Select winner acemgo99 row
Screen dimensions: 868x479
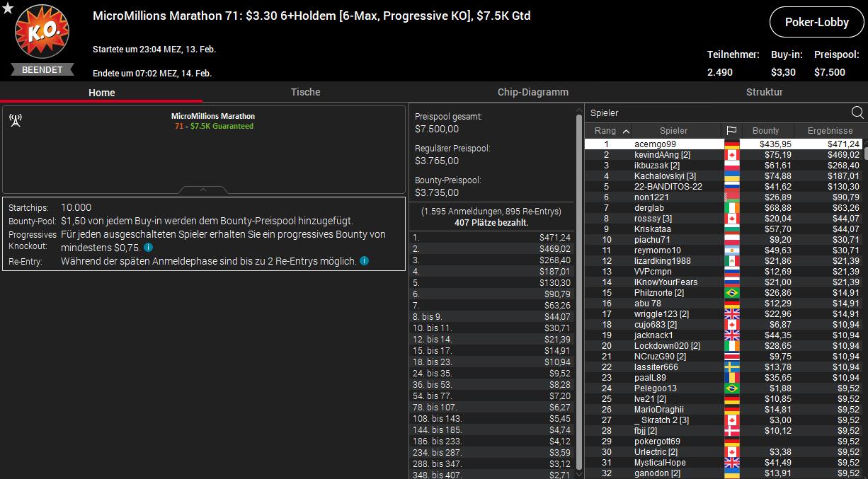click(723, 144)
